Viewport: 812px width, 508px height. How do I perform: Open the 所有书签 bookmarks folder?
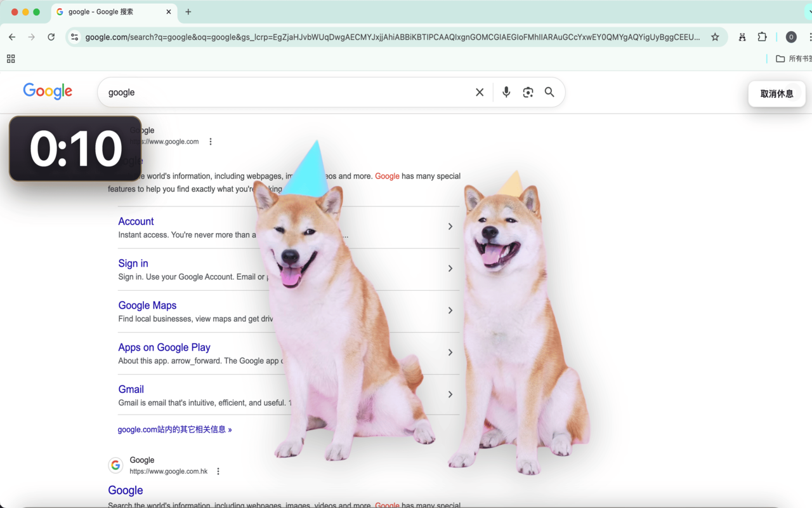click(x=794, y=59)
